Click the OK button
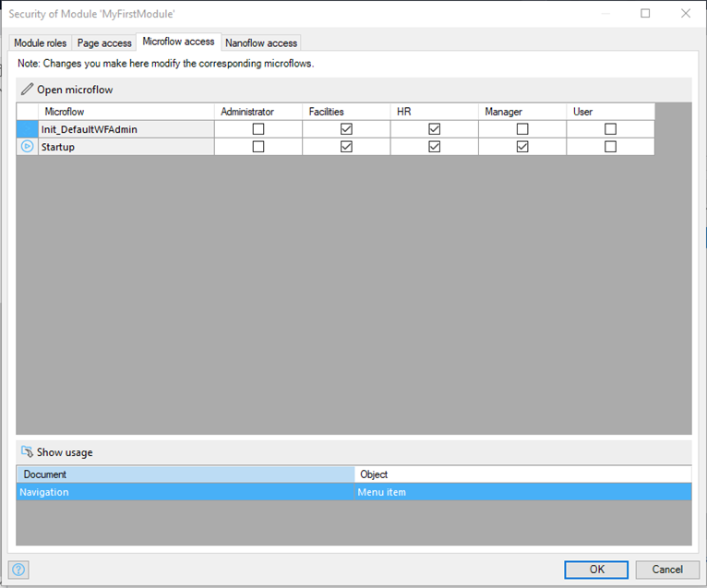 (596, 570)
